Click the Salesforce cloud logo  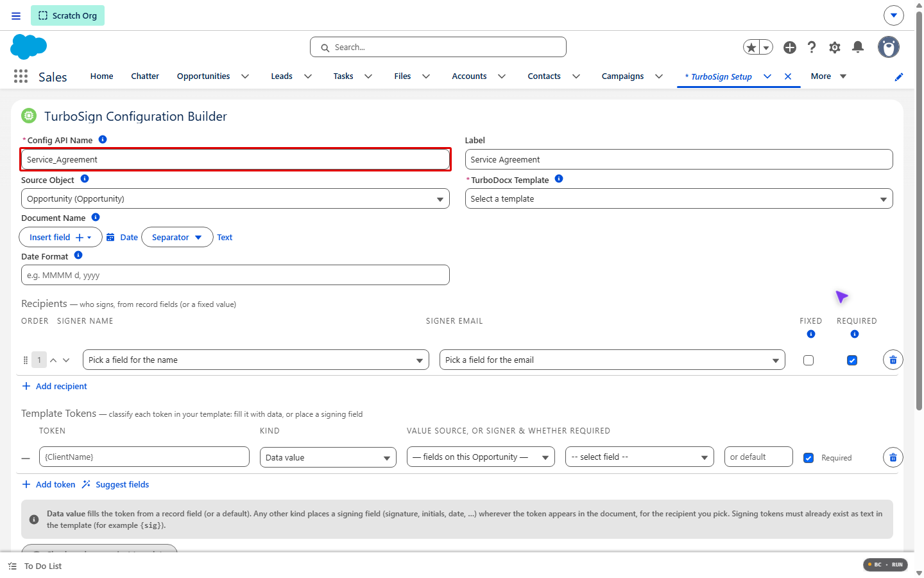click(29, 47)
